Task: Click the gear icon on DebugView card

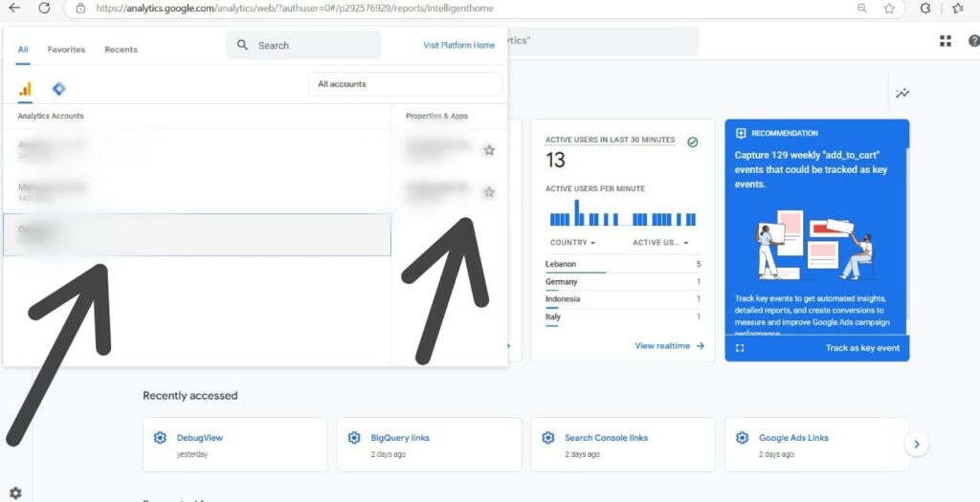Action: click(x=160, y=438)
